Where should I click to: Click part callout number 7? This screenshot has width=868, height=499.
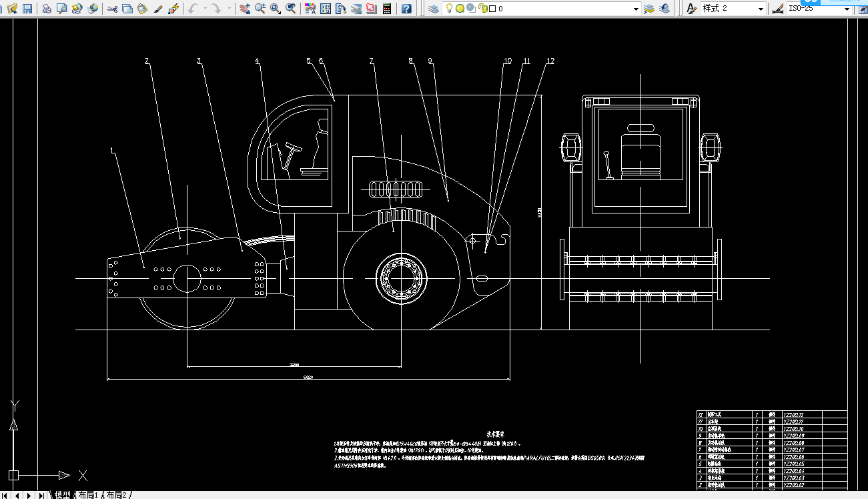pyautogui.click(x=372, y=61)
